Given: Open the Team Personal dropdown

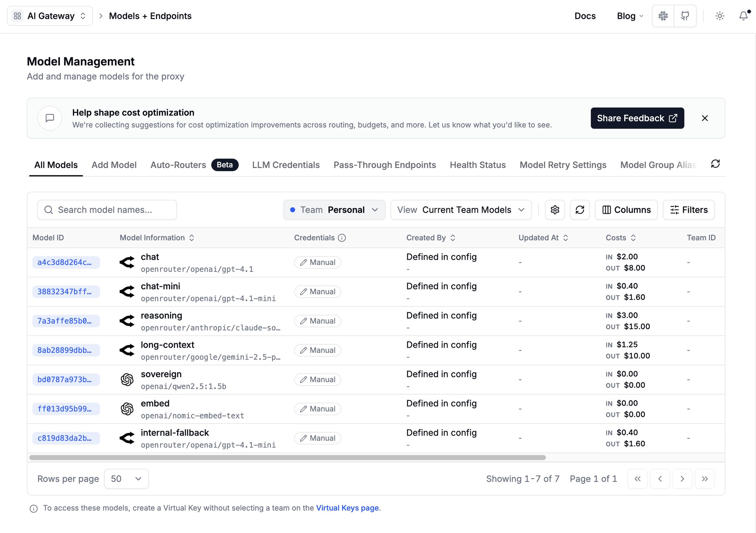Looking at the screenshot, I should pyautogui.click(x=334, y=210).
